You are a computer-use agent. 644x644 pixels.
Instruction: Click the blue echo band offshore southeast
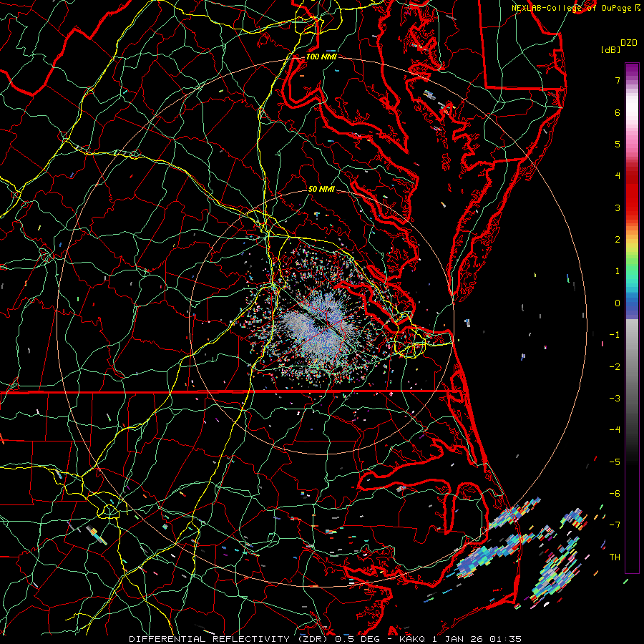489,552
